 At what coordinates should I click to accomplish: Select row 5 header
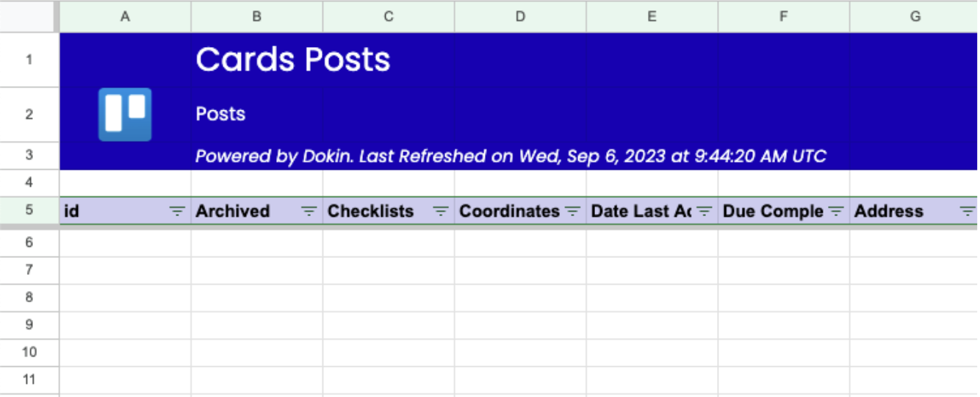click(x=29, y=210)
